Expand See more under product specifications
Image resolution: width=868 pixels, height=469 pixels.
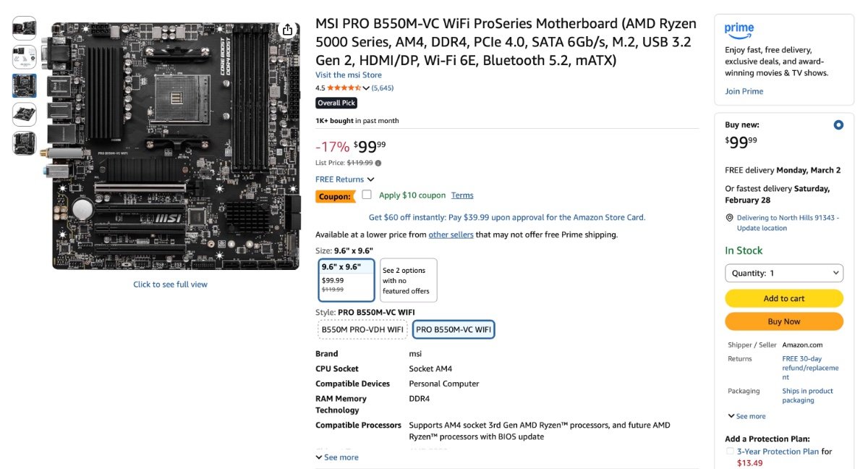coord(337,457)
